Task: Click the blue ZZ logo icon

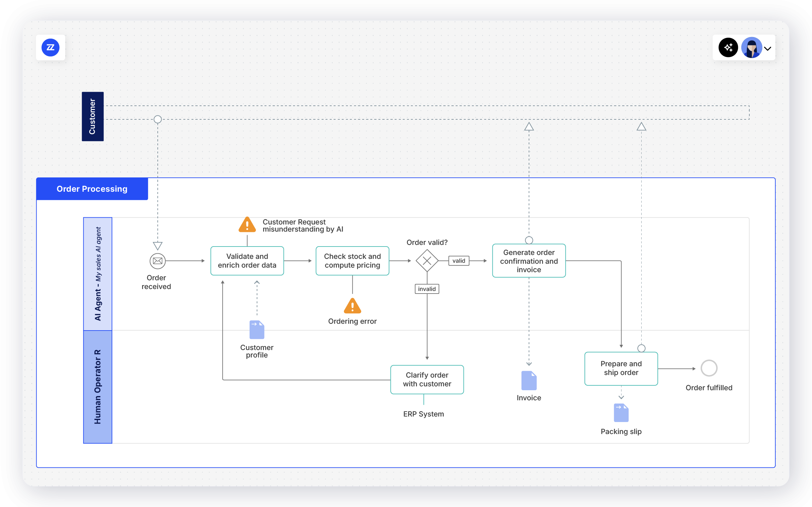Action: (50, 48)
